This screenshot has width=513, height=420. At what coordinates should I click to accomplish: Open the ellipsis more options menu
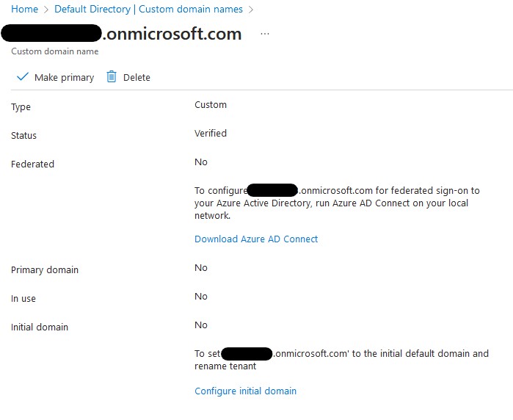click(265, 34)
